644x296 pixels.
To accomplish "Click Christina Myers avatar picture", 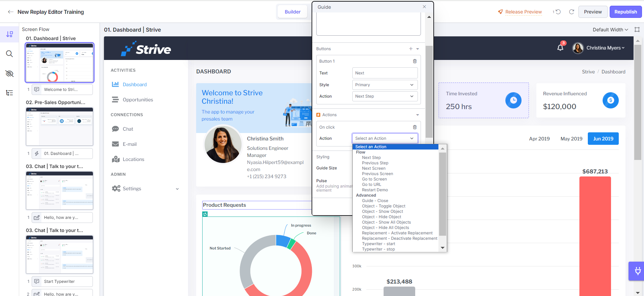I will point(578,48).
